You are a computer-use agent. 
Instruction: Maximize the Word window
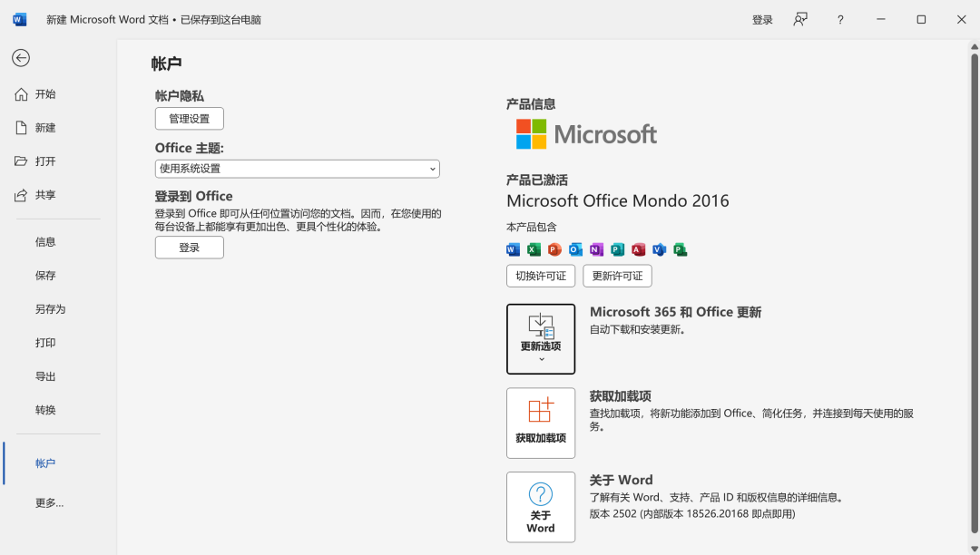[x=921, y=19]
